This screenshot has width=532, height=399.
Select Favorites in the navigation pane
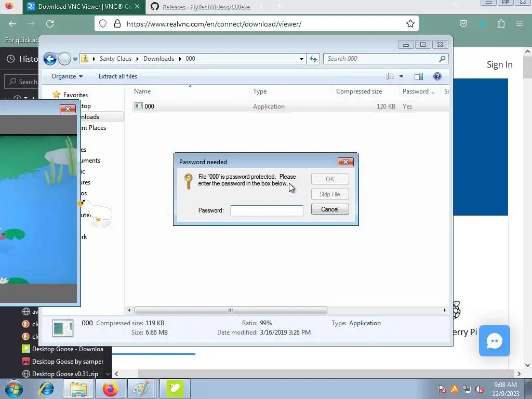75,95
